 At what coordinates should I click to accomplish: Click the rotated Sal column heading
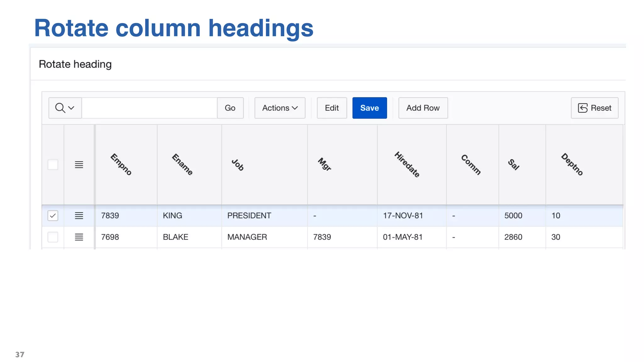click(x=514, y=165)
